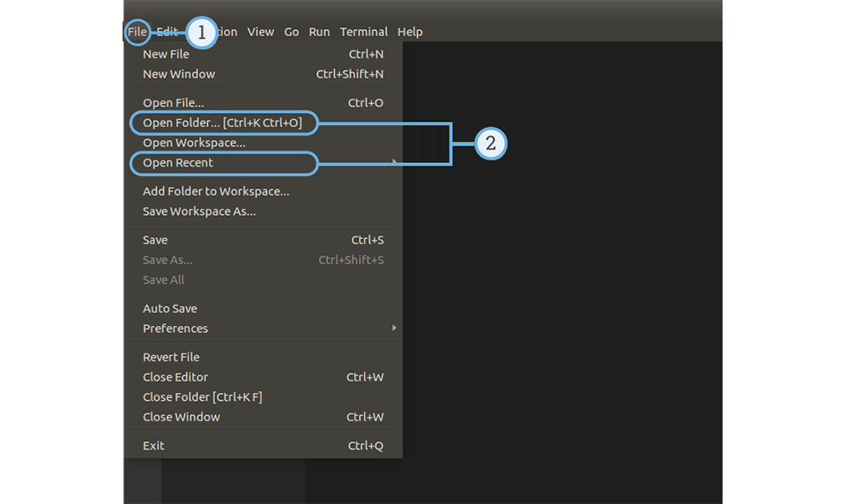Select Save in the File menu

tap(155, 240)
